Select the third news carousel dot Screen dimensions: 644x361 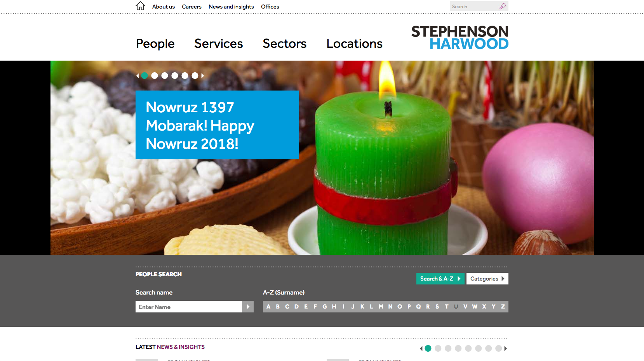coord(448,349)
